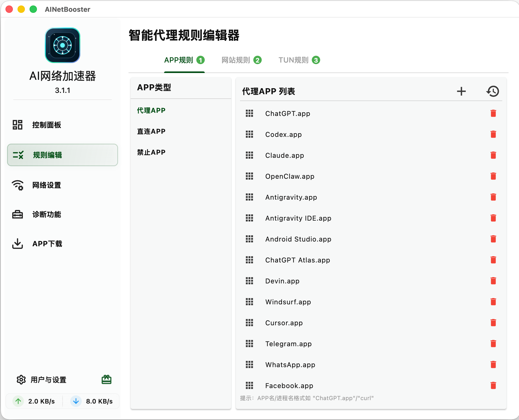This screenshot has width=519, height=420.
Task: Select 代理APP in the APP类型 list
Action: tap(151, 110)
